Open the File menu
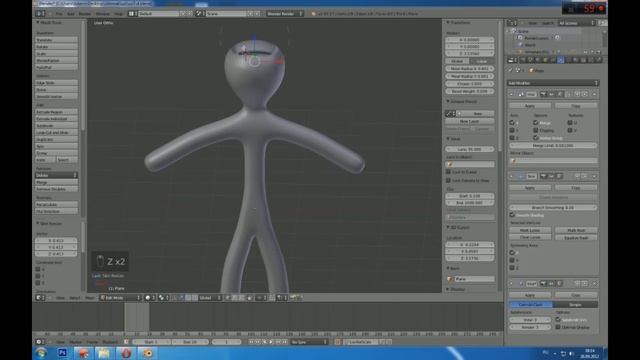This screenshot has width=640, height=360. point(59,13)
